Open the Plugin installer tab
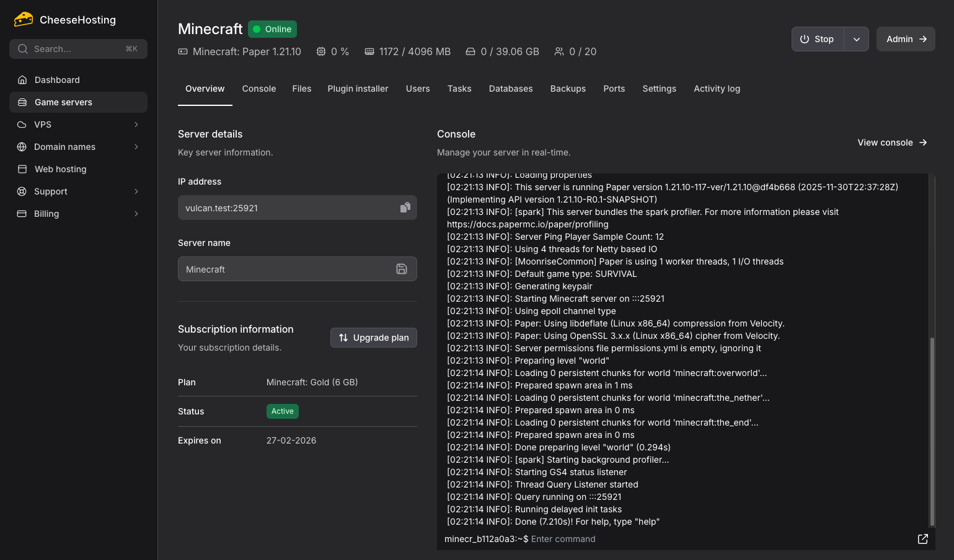Viewport: 954px width, 560px height. pyautogui.click(x=358, y=89)
